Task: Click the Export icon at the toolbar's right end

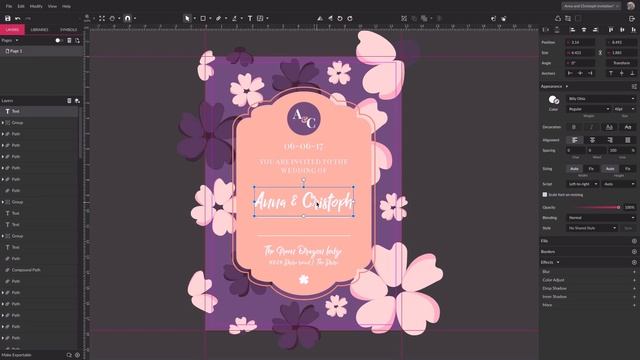Action: click(x=632, y=18)
